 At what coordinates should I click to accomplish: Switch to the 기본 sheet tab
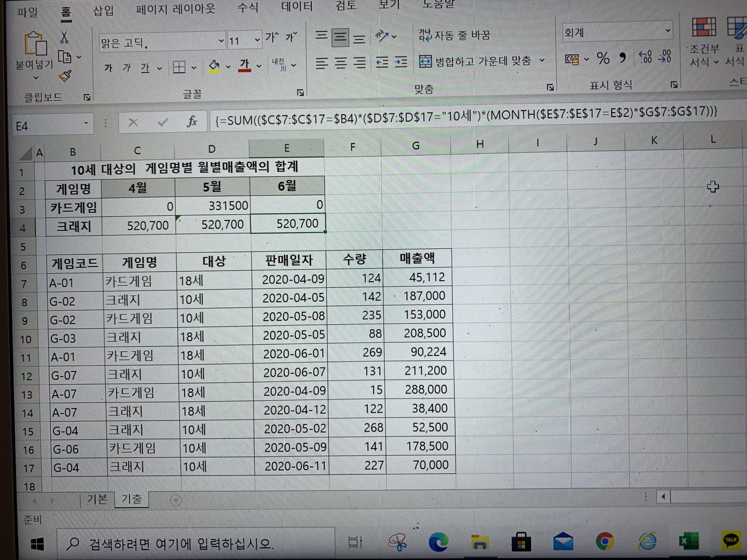click(97, 499)
